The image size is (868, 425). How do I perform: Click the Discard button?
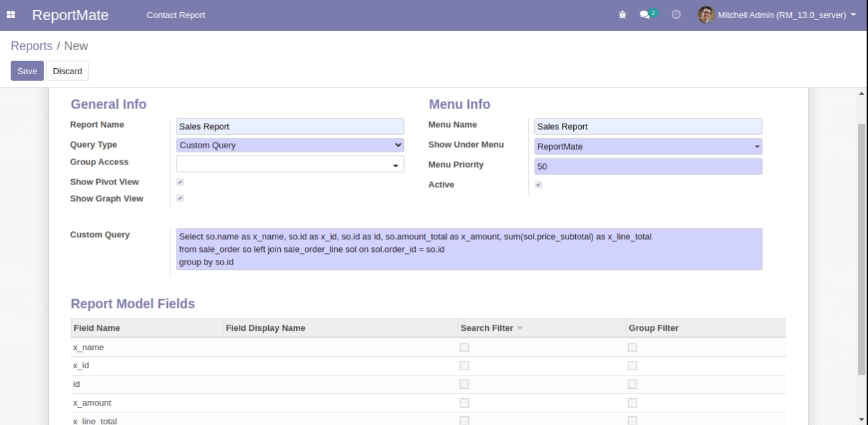coord(67,71)
